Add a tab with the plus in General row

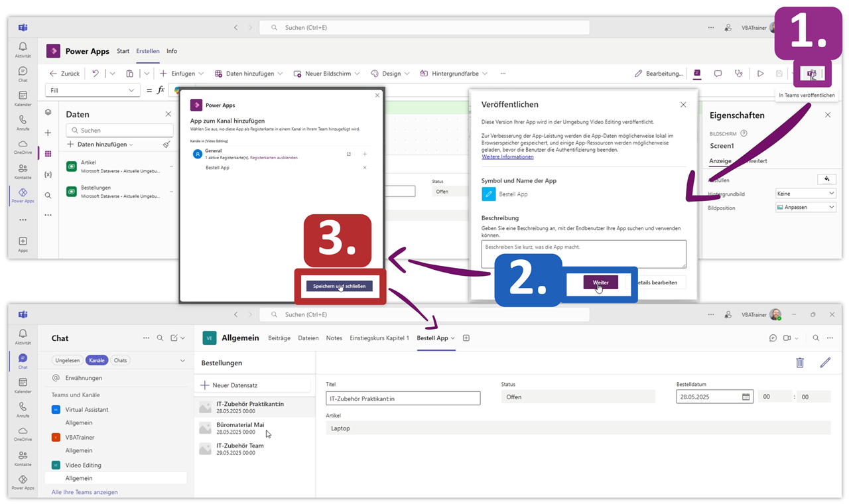pyautogui.click(x=365, y=154)
